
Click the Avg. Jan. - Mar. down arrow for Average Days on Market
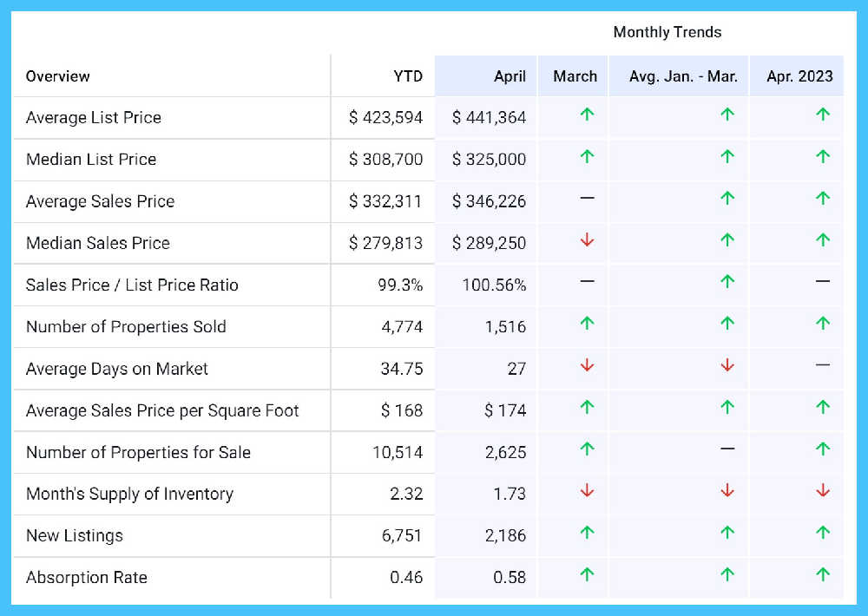point(727,366)
